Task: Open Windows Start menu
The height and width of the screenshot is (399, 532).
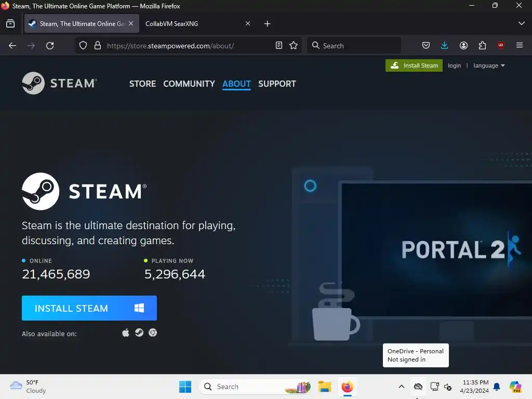Action: pyautogui.click(x=185, y=387)
